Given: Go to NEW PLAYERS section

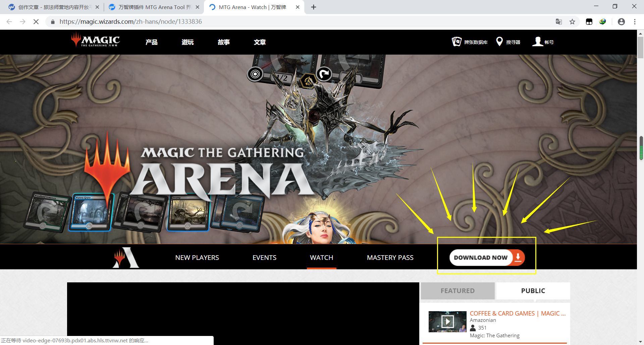Looking at the screenshot, I should point(197,258).
